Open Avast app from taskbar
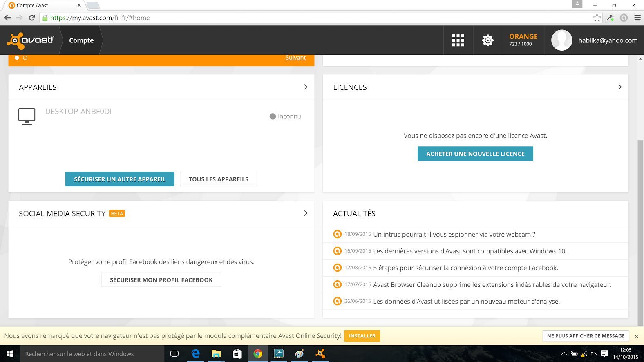644x362 pixels. point(320,354)
